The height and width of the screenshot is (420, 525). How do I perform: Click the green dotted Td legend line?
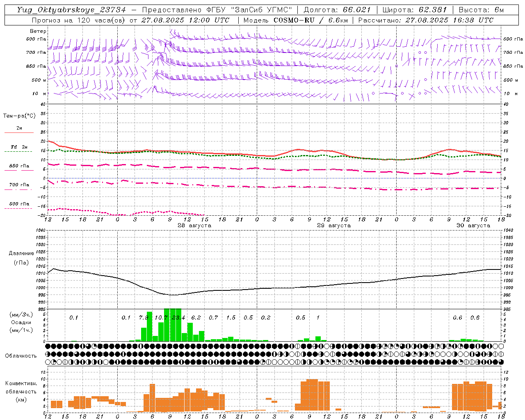[18, 152]
